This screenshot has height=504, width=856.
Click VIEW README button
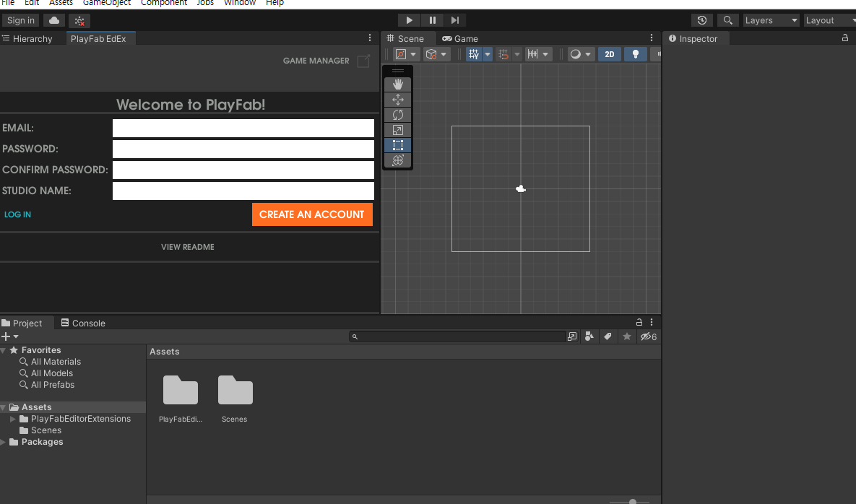[x=187, y=247]
